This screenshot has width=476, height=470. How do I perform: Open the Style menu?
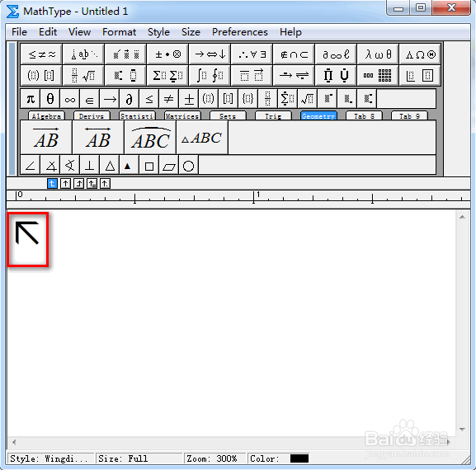pos(158,32)
